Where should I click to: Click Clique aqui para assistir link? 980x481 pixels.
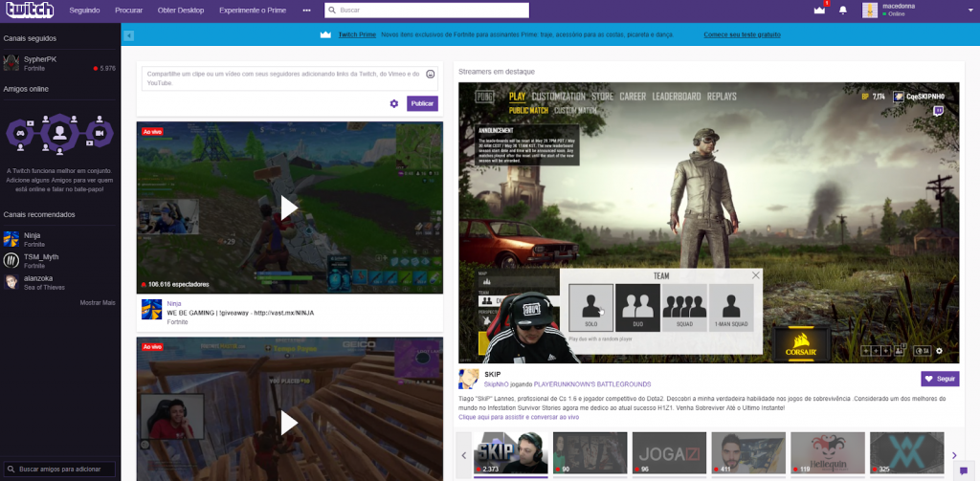point(519,417)
